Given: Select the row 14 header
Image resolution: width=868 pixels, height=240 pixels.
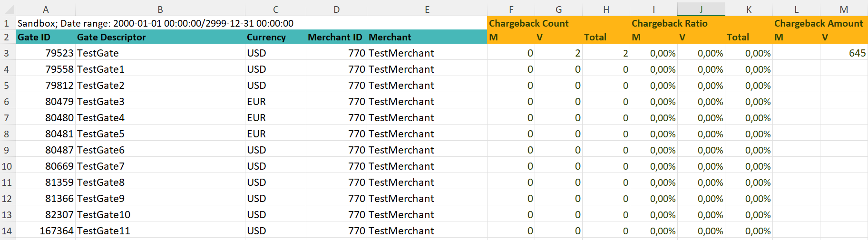Looking at the screenshot, I should [7, 231].
